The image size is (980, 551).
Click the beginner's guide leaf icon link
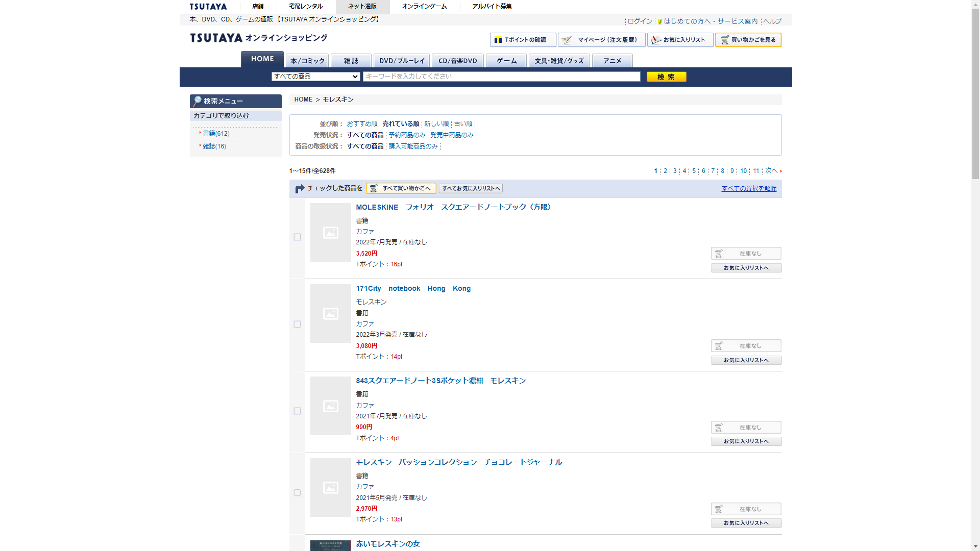point(660,21)
